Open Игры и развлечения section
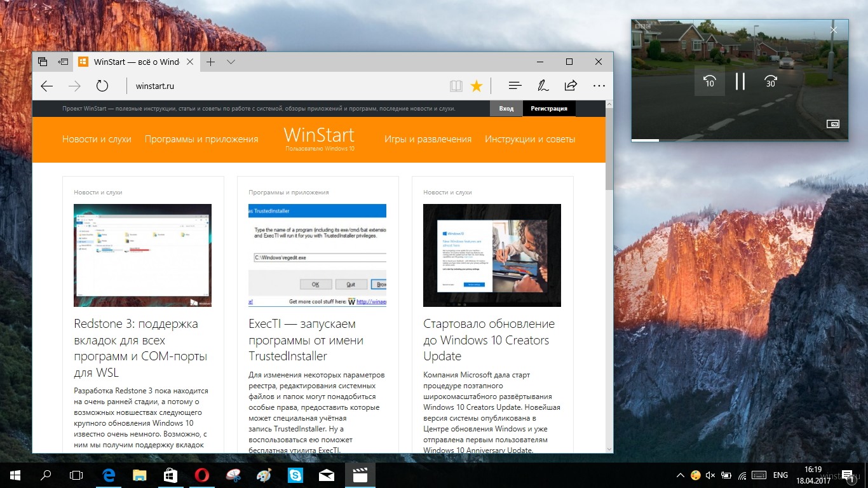Image resolution: width=868 pixels, height=488 pixels. [x=428, y=139]
